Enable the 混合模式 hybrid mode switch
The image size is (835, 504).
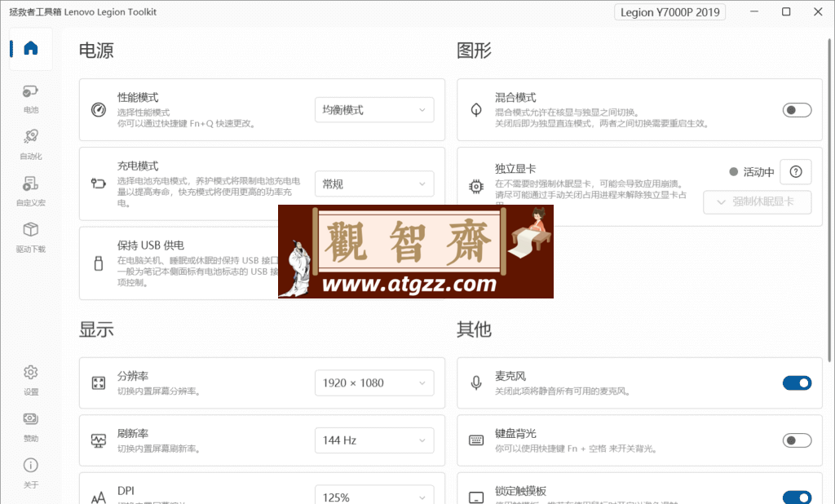(x=797, y=110)
